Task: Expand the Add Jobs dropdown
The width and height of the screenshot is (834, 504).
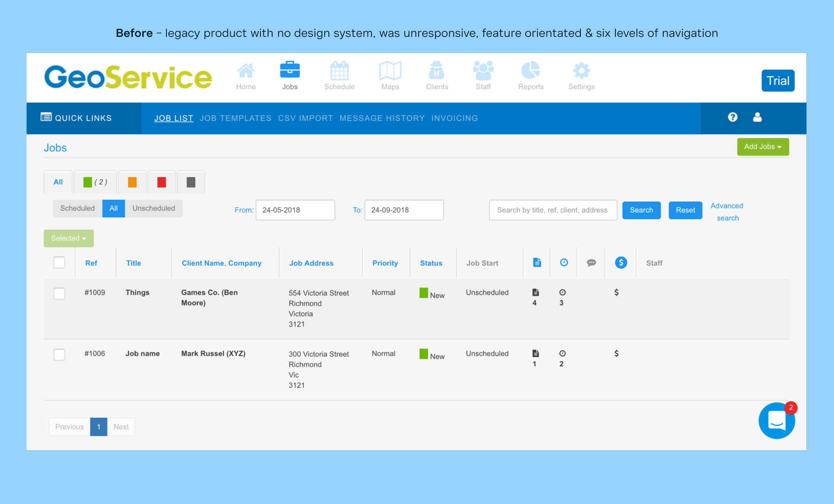Action: (x=763, y=147)
